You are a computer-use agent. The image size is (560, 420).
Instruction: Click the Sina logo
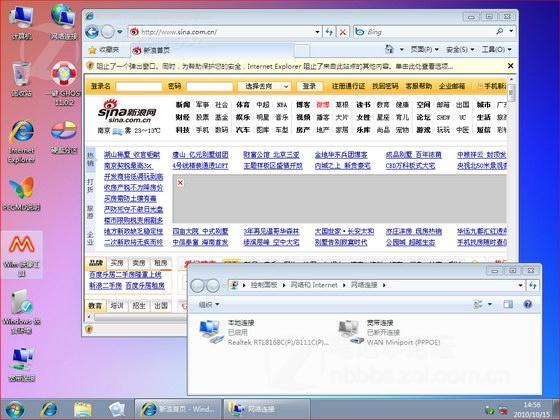pyautogui.click(x=127, y=111)
